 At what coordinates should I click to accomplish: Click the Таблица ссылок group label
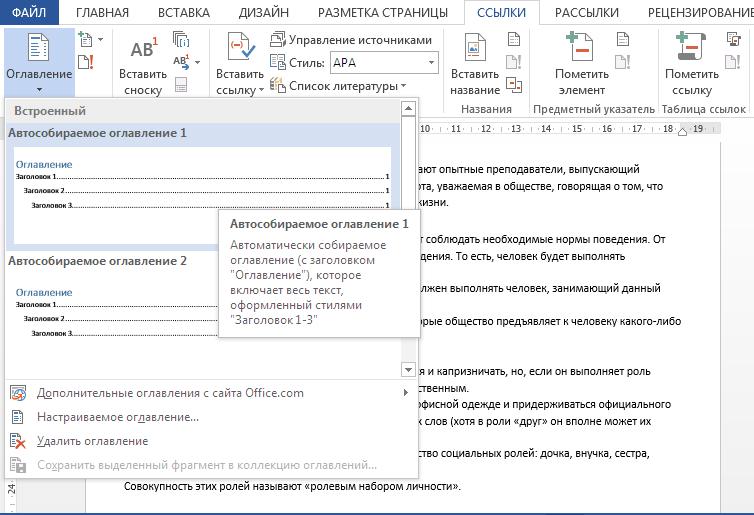(x=704, y=109)
